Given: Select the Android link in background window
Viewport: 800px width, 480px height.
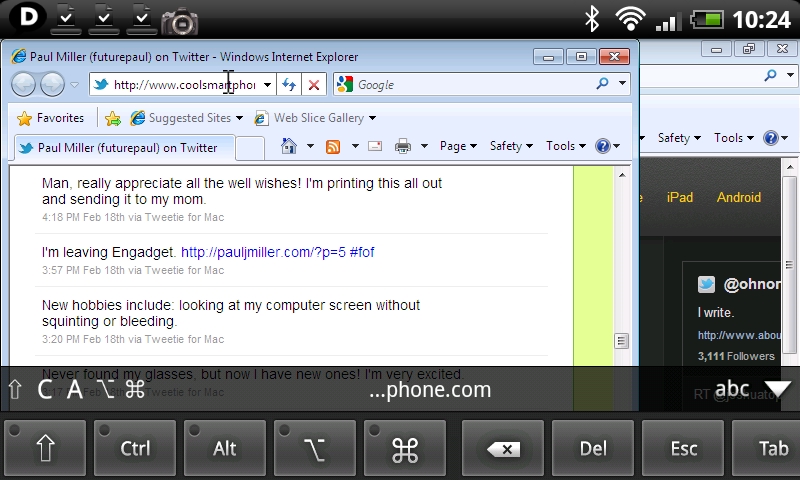Looking at the screenshot, I should tap(738, 197).
